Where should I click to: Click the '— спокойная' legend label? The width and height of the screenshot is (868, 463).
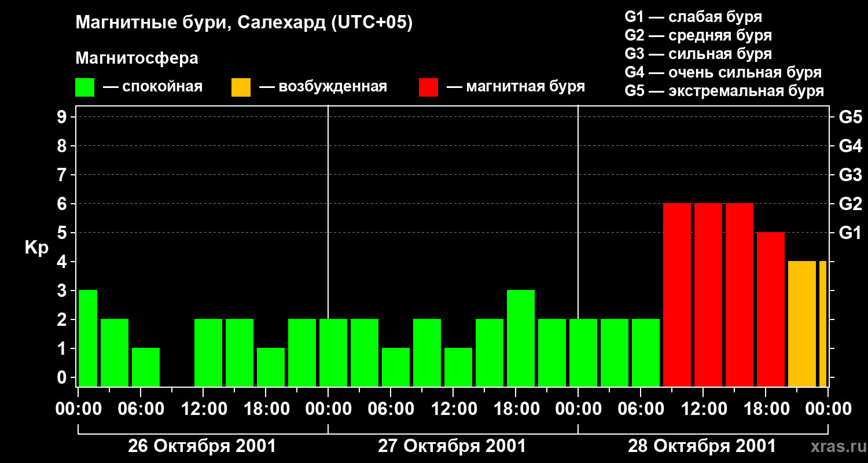pos(153,87)
